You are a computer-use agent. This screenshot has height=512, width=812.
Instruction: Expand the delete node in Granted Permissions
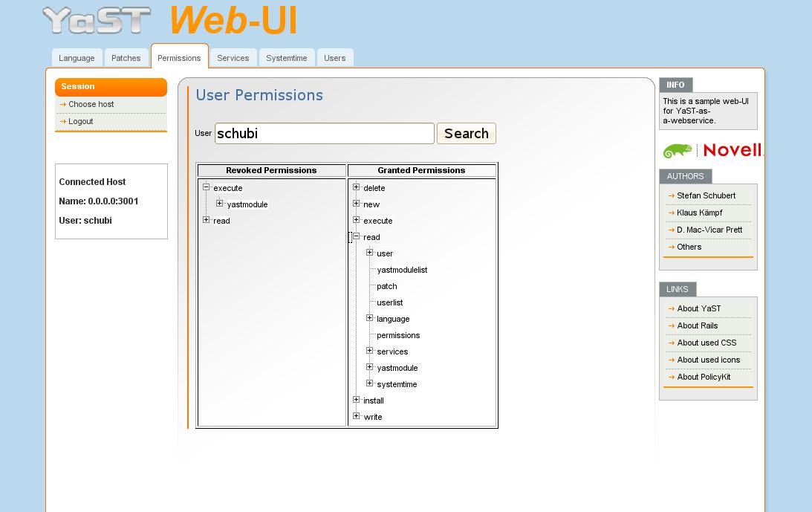coord(357,187)
